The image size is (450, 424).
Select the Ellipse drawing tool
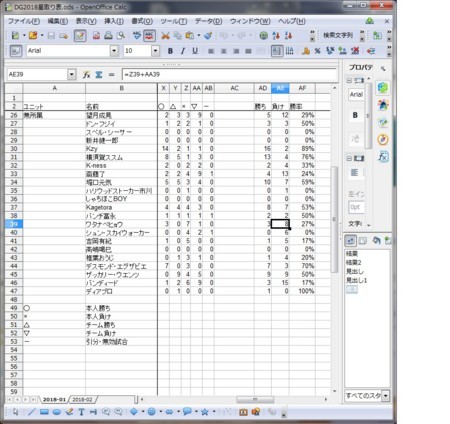point(57,412)
